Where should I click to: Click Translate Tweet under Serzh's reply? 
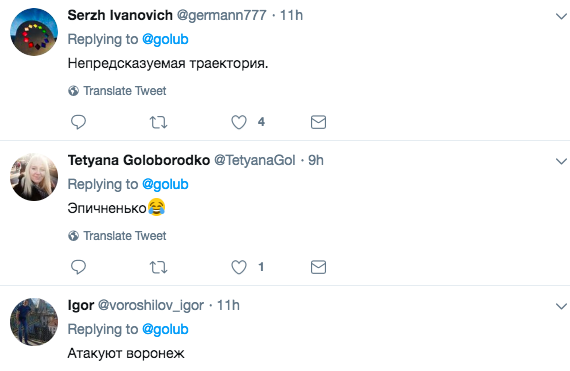[117, 91]
